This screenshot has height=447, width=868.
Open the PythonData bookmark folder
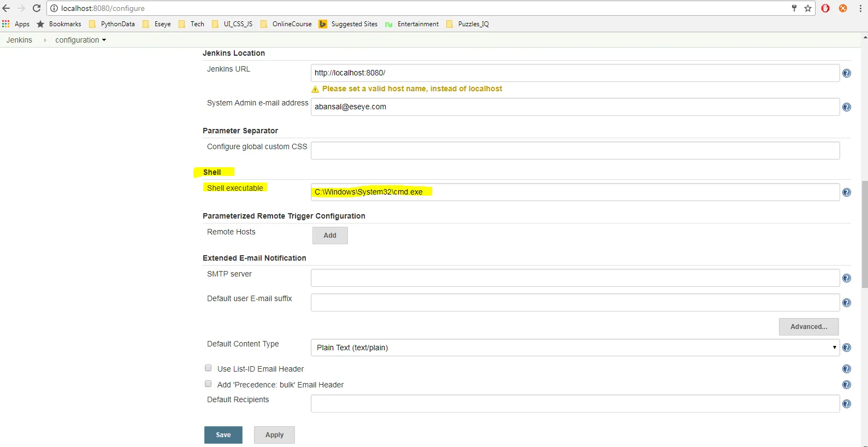(111, 24)
